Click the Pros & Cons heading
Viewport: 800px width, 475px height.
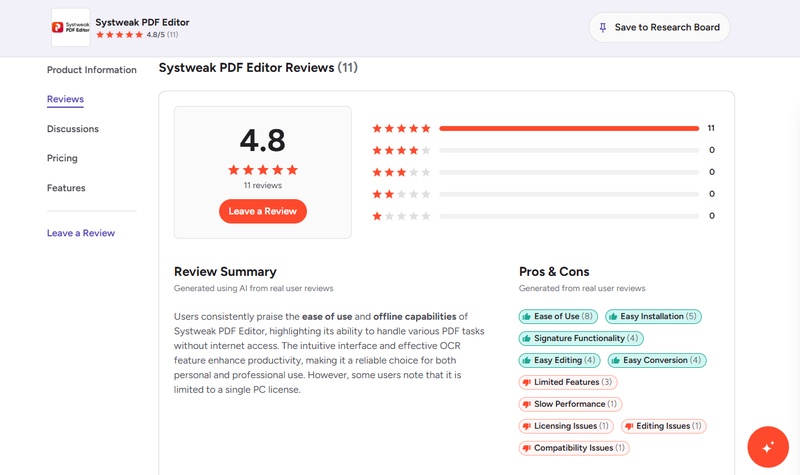pyautogui.click(x=554, y=272)
